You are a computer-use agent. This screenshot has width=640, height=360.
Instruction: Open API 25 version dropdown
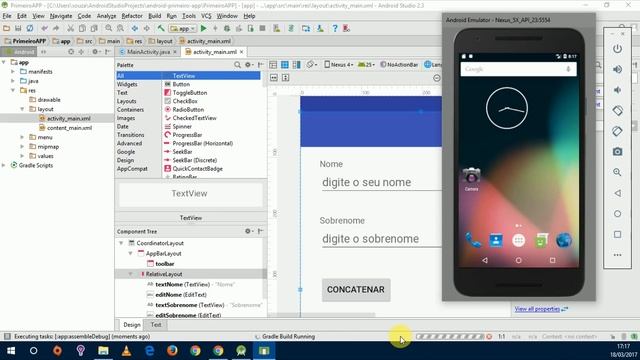[366, 64]
